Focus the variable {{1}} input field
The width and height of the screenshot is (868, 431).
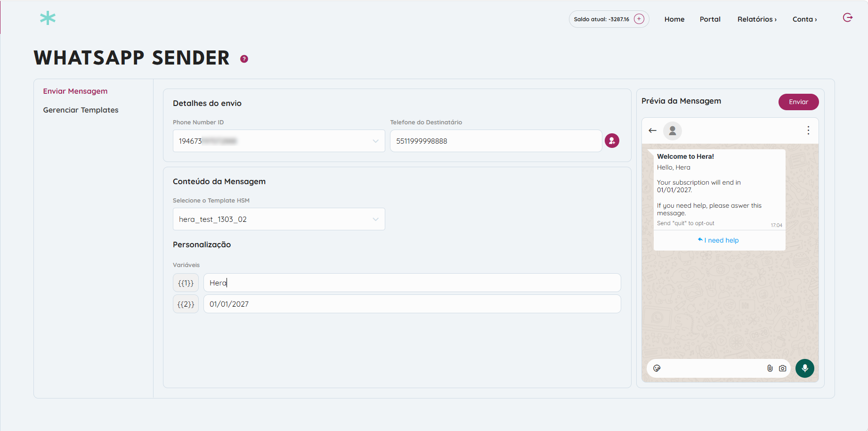pyautogui.click(x=412, y=283)
